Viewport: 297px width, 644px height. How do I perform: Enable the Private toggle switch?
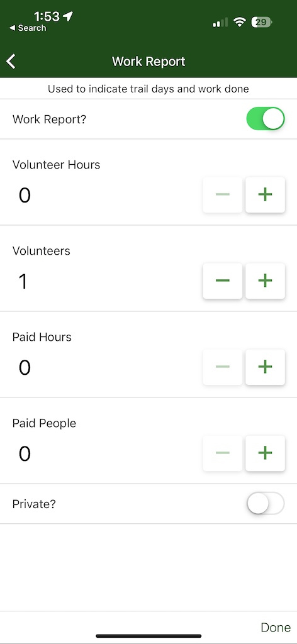pyautogui.click(x=266, y=504)
